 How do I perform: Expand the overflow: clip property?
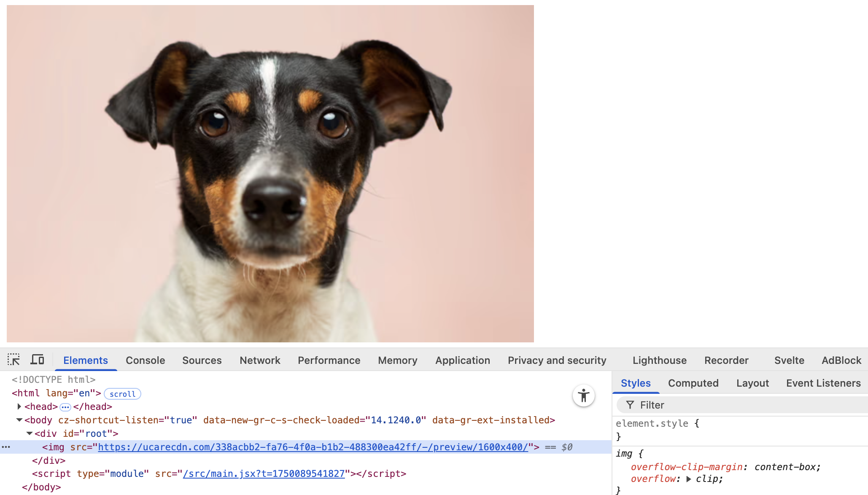689,479
